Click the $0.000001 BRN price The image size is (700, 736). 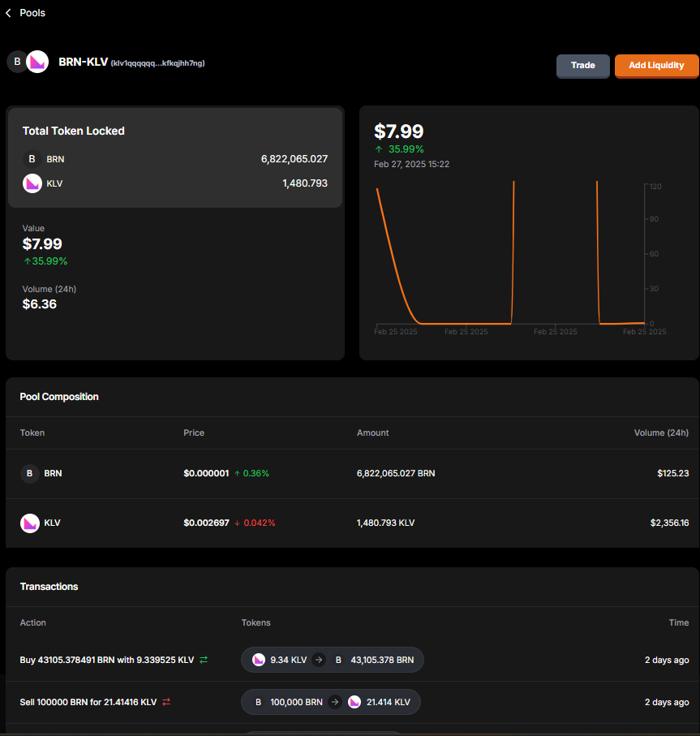click(206, 474)
